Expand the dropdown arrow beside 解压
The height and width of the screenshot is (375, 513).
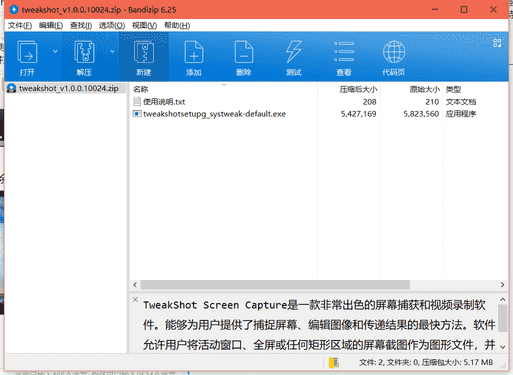pos(112,51)
